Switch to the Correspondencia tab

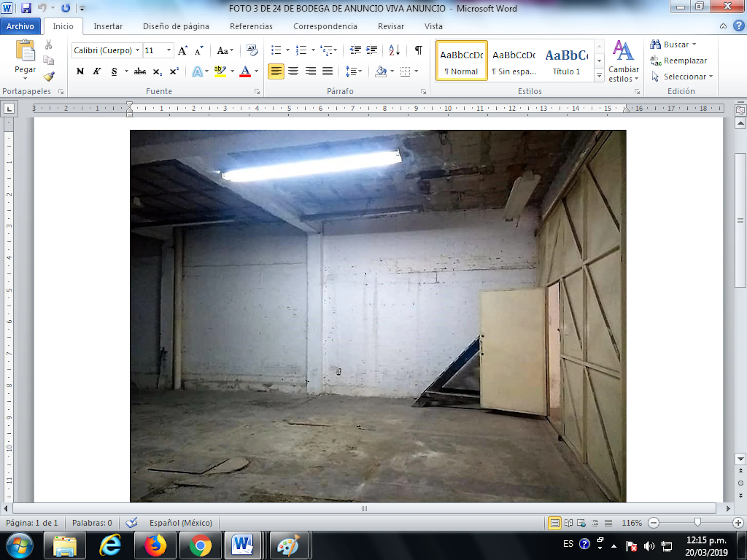325,26
